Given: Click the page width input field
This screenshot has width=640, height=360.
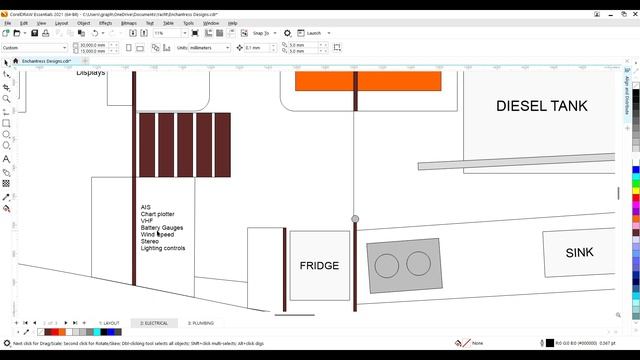Looking at the screenshot, I should (93, 45).
